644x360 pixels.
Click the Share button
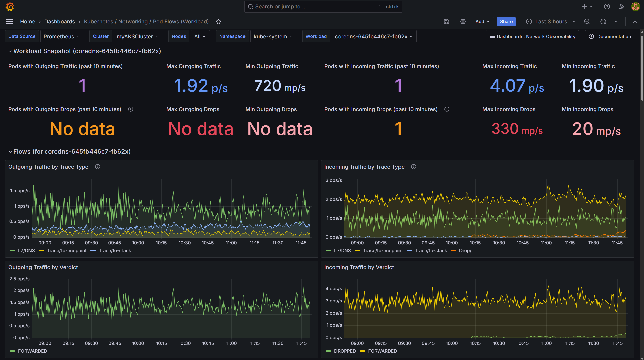(x=506, y=22)
